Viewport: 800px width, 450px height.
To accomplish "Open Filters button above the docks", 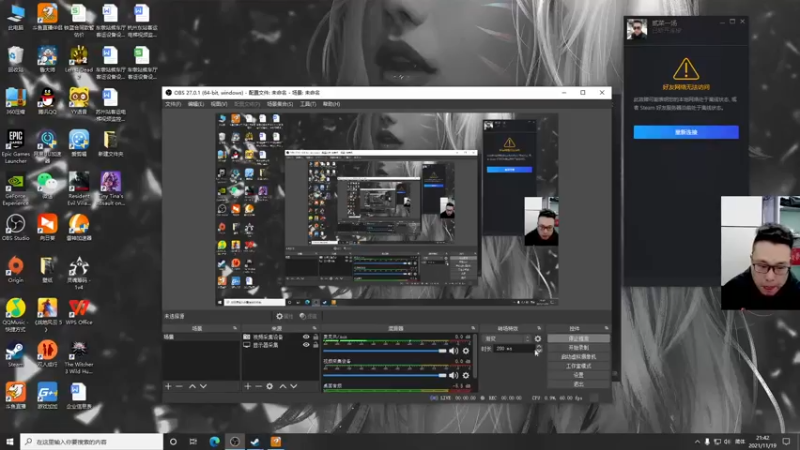I will [x=310, y=316].
